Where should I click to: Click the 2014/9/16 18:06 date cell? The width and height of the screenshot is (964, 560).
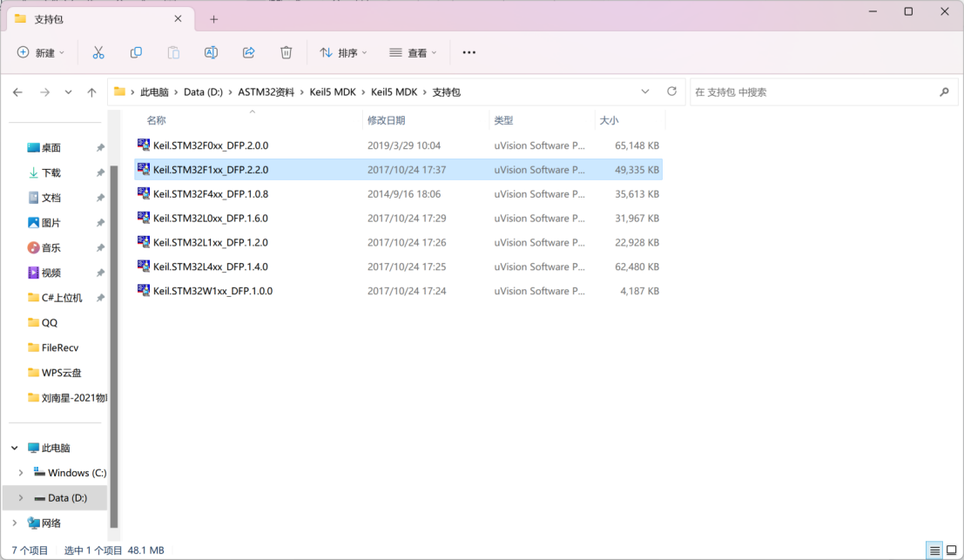click(404, 193)
